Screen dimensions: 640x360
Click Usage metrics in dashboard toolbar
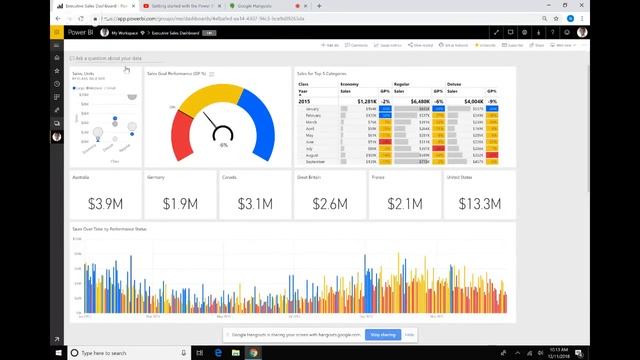388,45
